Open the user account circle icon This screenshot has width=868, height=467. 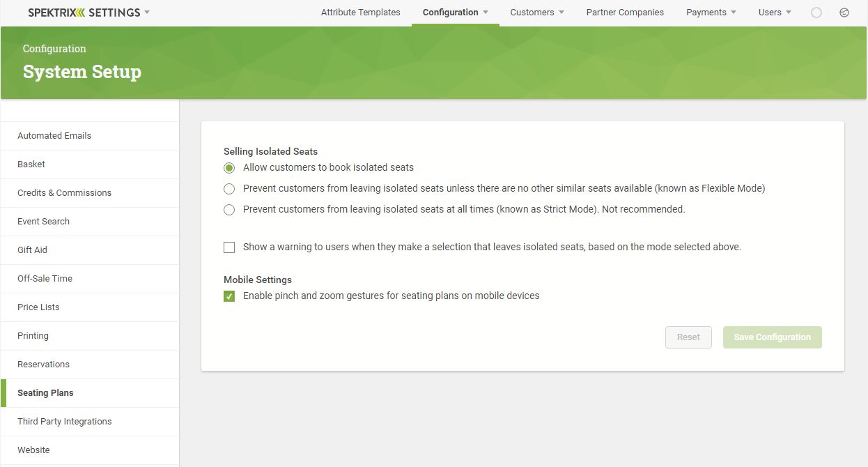(x=816, y=12)
